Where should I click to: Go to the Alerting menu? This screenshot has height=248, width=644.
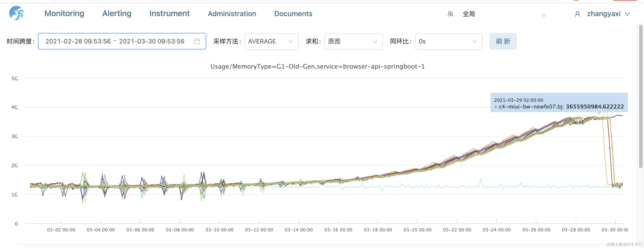[x=117, y=13]
